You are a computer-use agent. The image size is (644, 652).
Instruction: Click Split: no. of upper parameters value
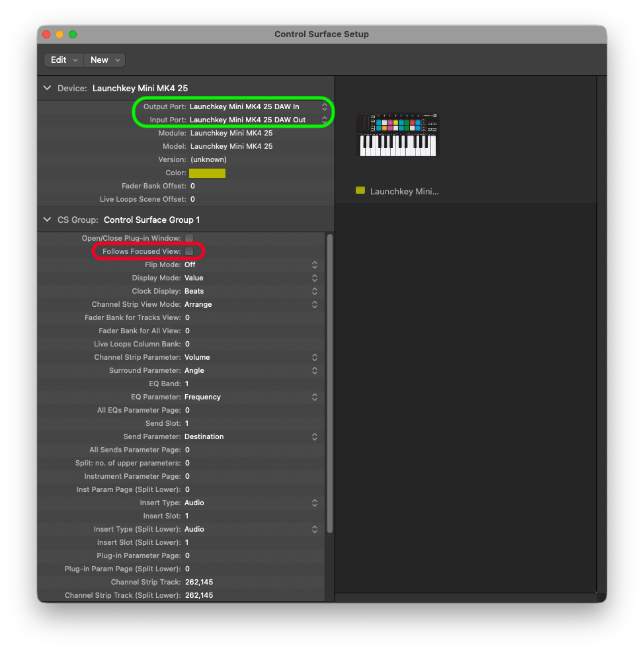tap(187, 464)
